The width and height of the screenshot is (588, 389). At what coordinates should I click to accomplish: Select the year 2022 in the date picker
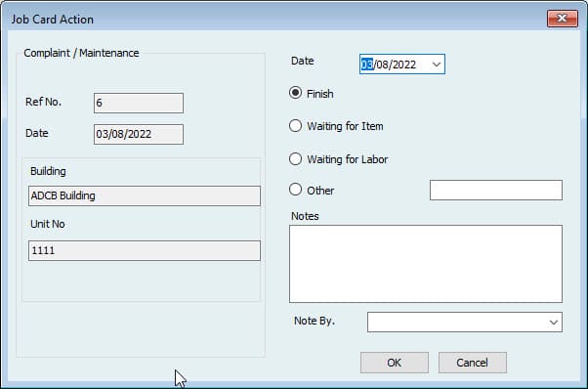(403, 65)
